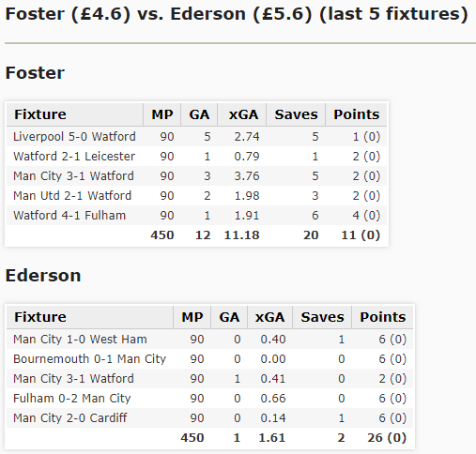The width and height of the screenshot is (476, 454).
Task: Select the Liverpool 5-0 Watford fixture row
Action: (x=196, y=137)
